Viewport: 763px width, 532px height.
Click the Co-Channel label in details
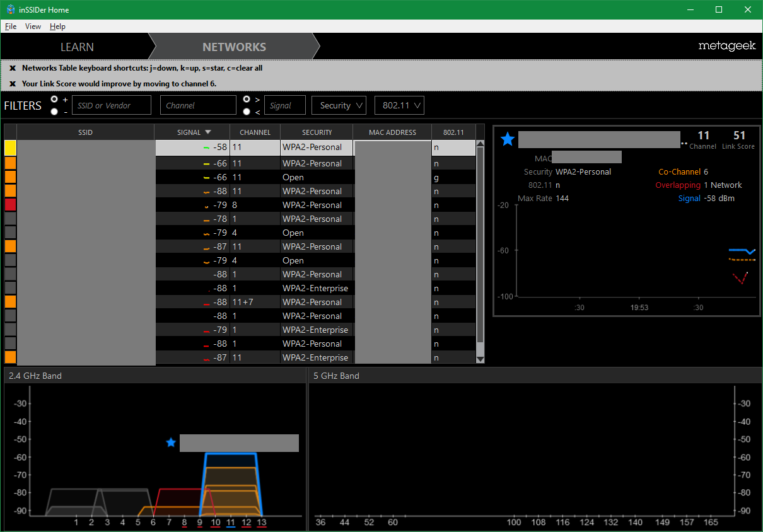click(679, 172)
